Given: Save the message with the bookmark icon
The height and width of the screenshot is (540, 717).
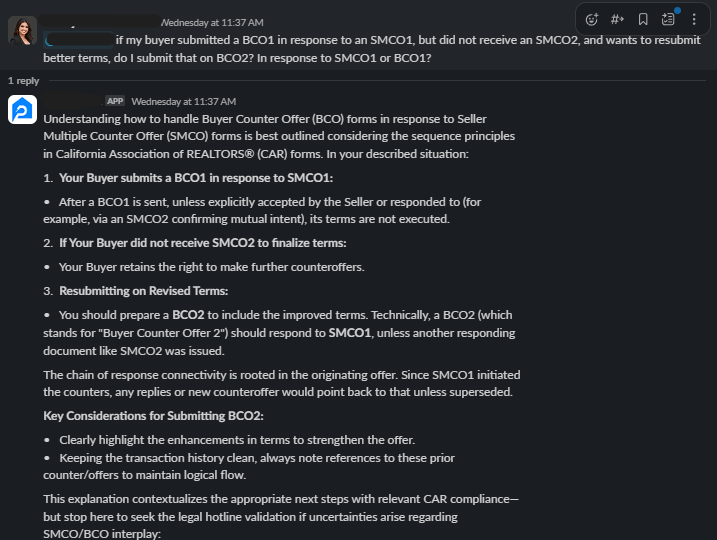Looking at the screenshot, I should click(643, 19).
